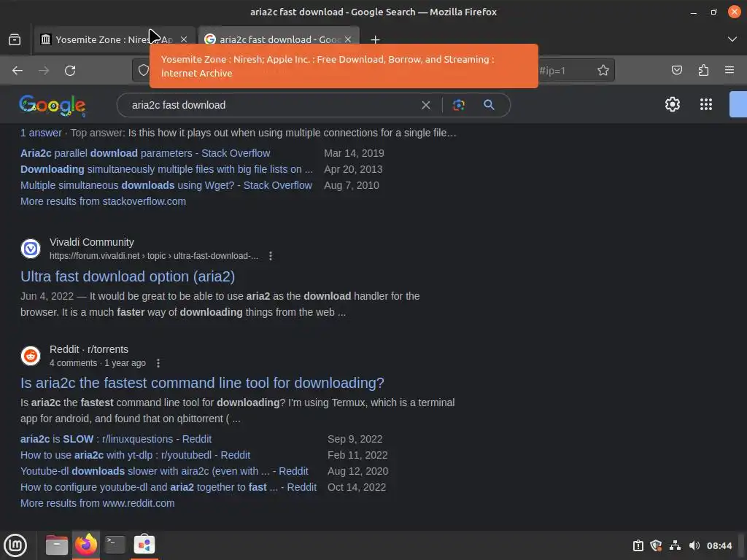Viewport: 747px width, 560px height.
Task: Clear the Google search box text
Action: click(426, 105)
